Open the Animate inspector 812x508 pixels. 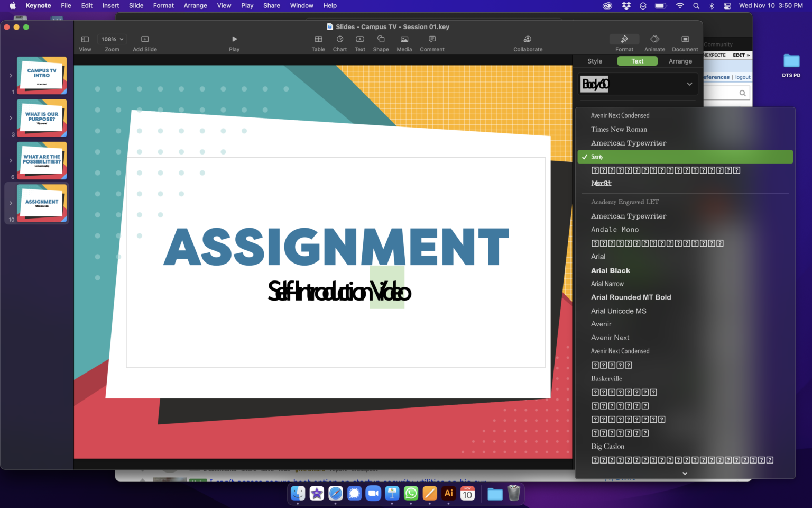coord(654,39)
